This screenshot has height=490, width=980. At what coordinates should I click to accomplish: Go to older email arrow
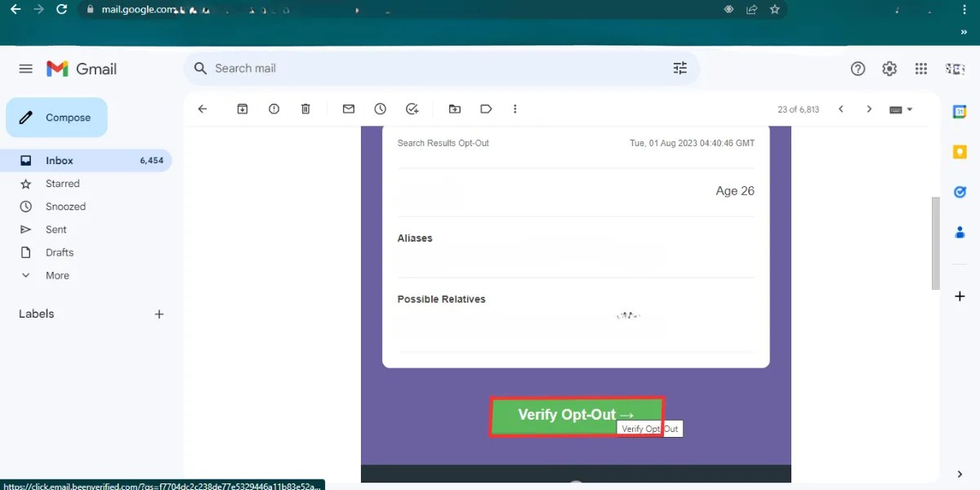pyautogui.click(x=869, y=109)
